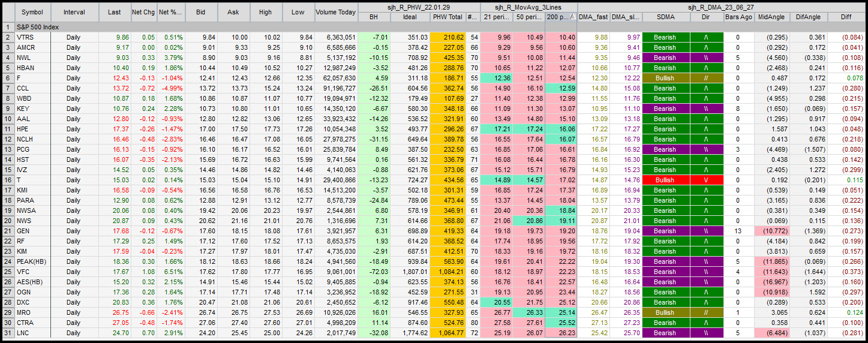Click the BH column header
Screen dimensions: 868x343
tap(374, 17)
